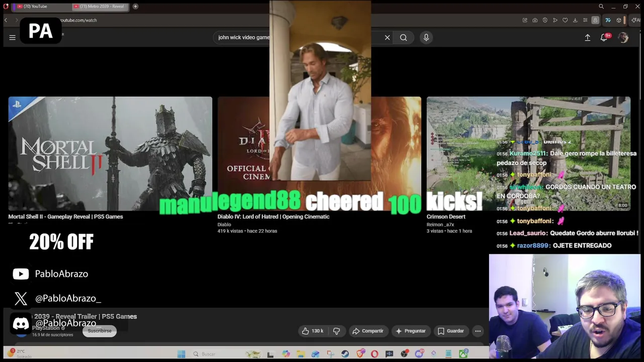Open the extensions cube icon
The image size is (644, 362).
pos(619,20)
